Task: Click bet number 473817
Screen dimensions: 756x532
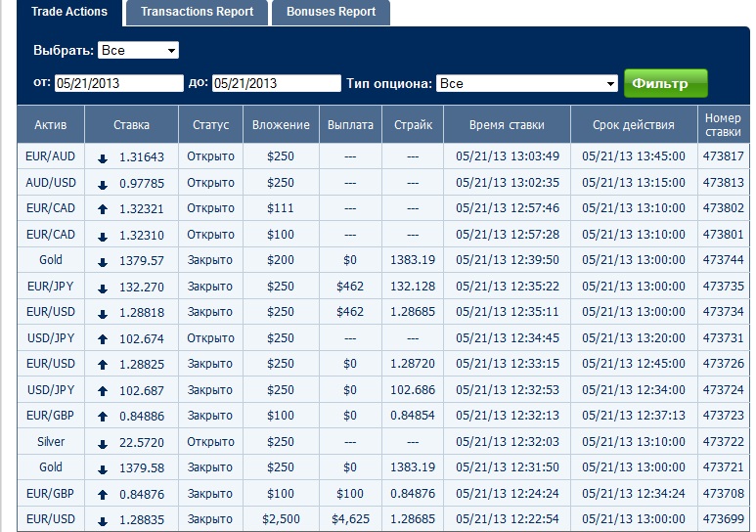Action: (723, 156)
